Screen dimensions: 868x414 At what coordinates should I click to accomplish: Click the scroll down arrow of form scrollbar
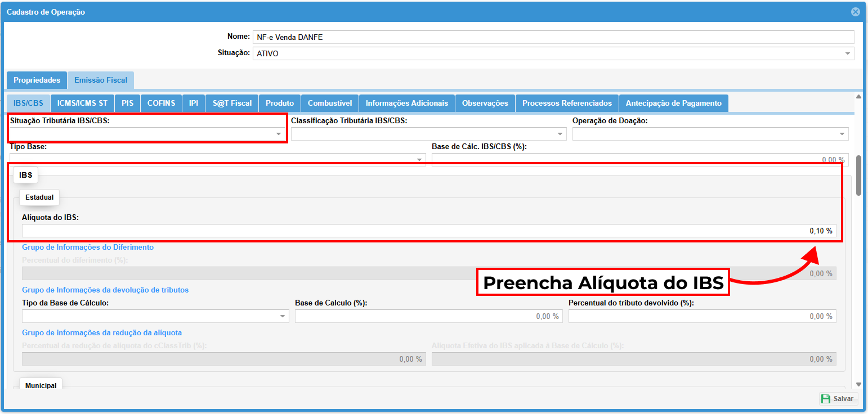pyautogui.click(x=858, y=384)
